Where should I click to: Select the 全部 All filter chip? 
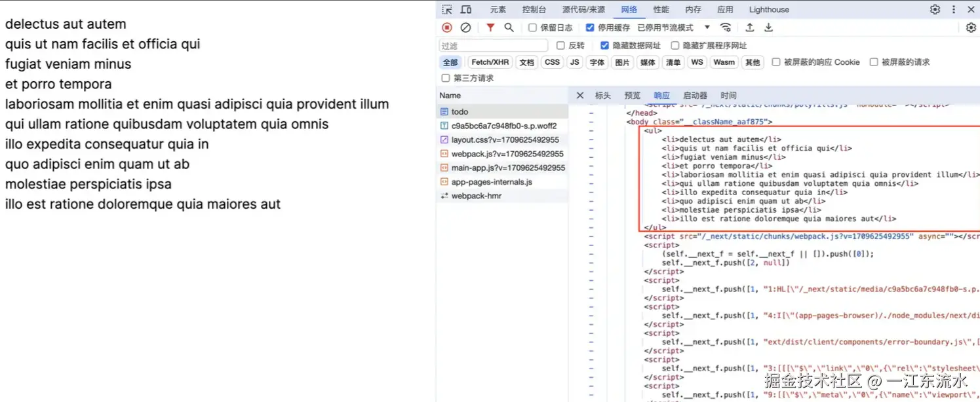click(x=450, y=62)
